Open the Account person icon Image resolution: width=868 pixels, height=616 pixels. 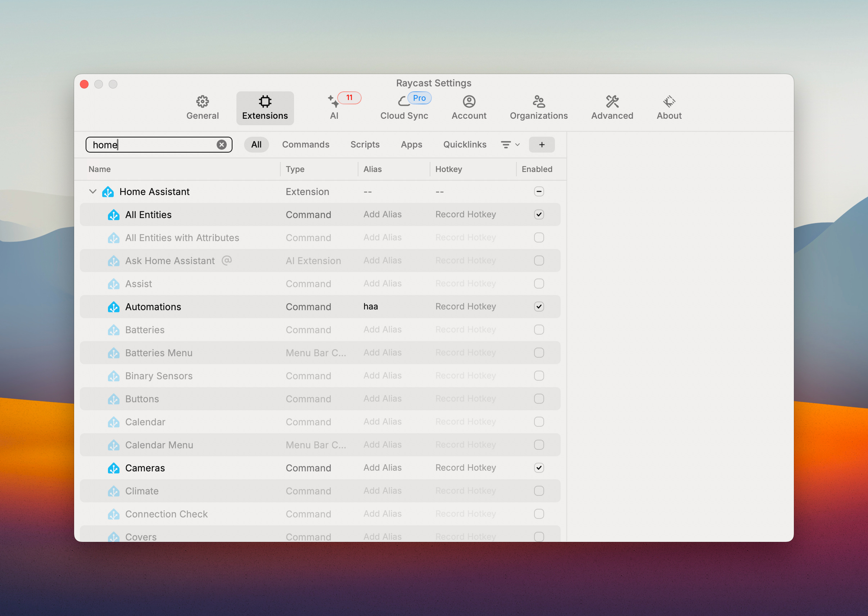(x=469, y=101)
